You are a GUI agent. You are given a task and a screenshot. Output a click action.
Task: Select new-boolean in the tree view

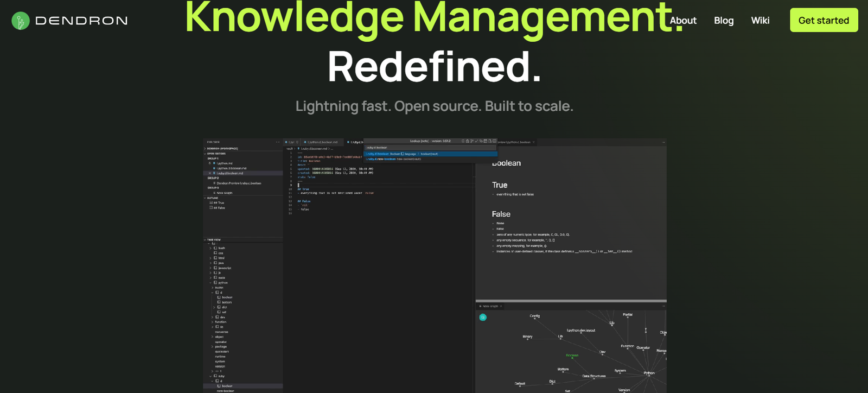[225, 391]
